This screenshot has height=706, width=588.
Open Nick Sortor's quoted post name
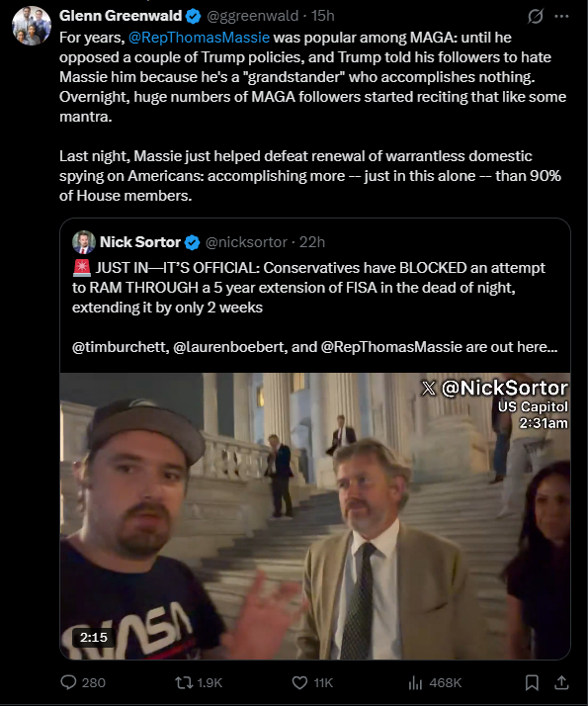tap(140, 242)
